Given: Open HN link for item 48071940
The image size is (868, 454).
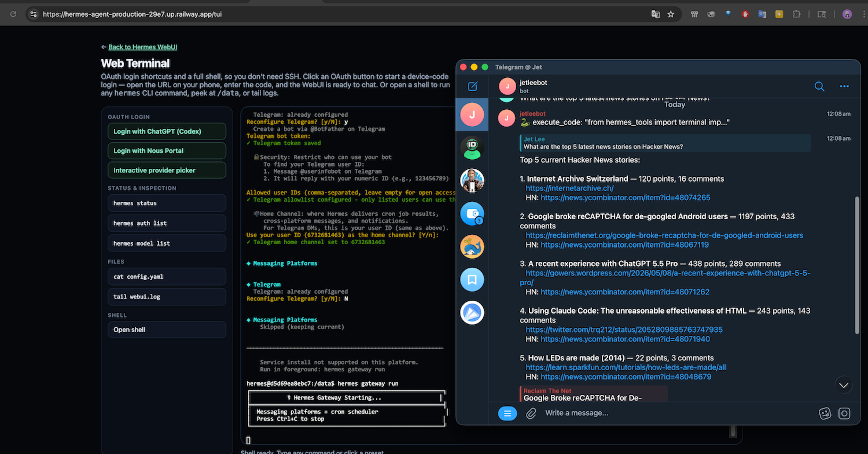Looking at the screenshot, I should coord(625,339).
